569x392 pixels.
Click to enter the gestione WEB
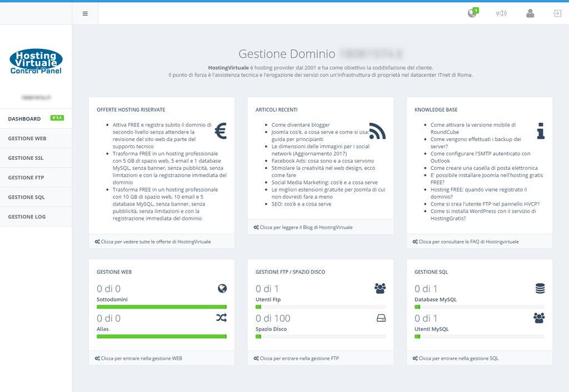(138, 358)
